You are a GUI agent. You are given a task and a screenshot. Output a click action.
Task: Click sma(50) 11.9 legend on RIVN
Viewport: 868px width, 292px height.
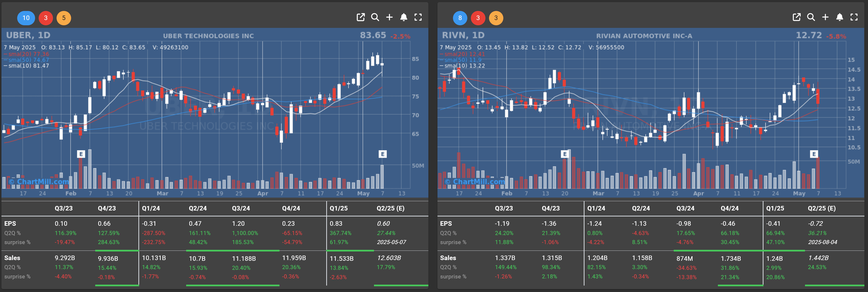pos(461,60)
